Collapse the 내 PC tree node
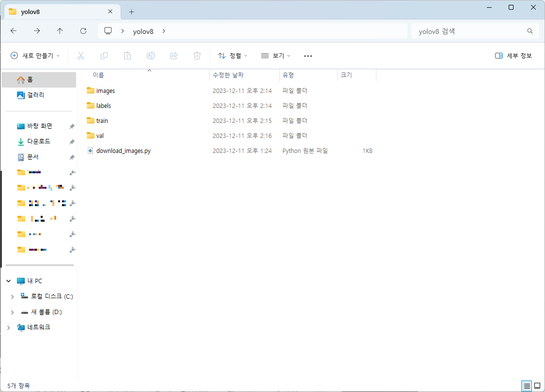 click(x=9, y=281)
